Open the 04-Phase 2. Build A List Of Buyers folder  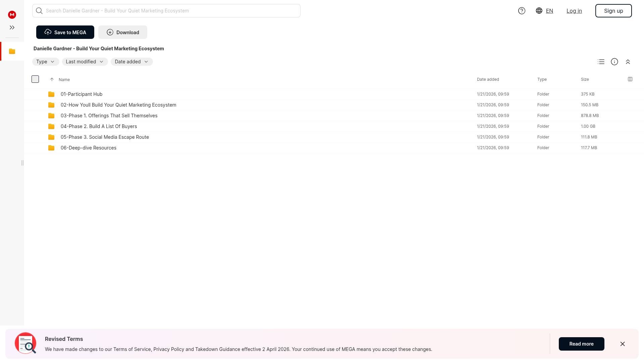pos(99,126)
